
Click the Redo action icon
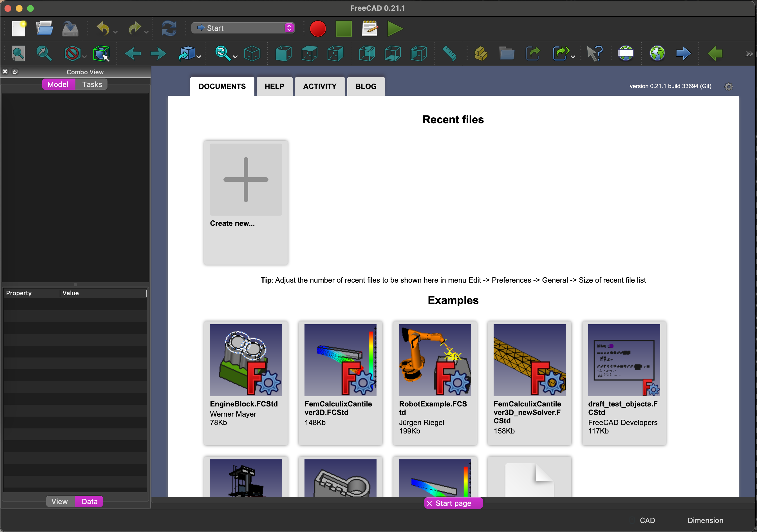click(x=133, y=27)
